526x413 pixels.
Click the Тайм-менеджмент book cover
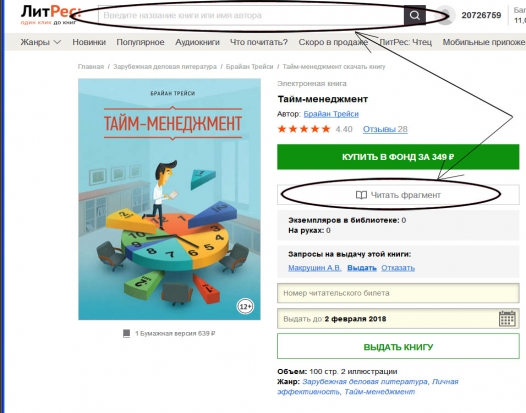(x=169, y=199)
